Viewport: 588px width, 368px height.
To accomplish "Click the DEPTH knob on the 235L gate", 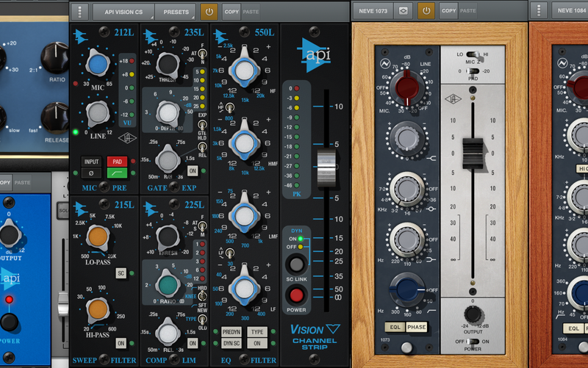I will 168,113.
